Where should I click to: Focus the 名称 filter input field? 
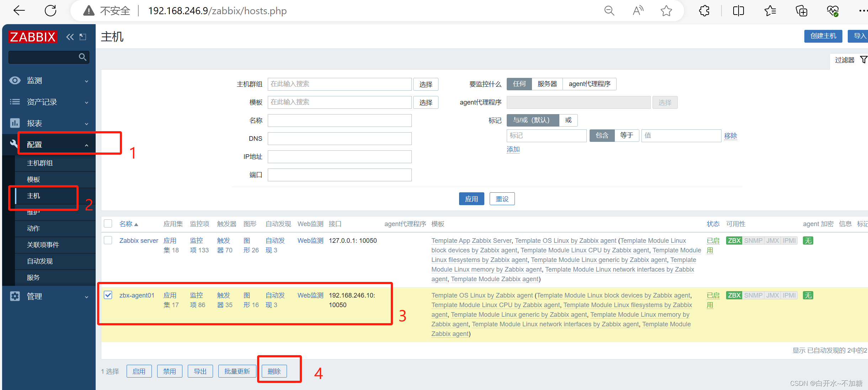coord(340,121)
